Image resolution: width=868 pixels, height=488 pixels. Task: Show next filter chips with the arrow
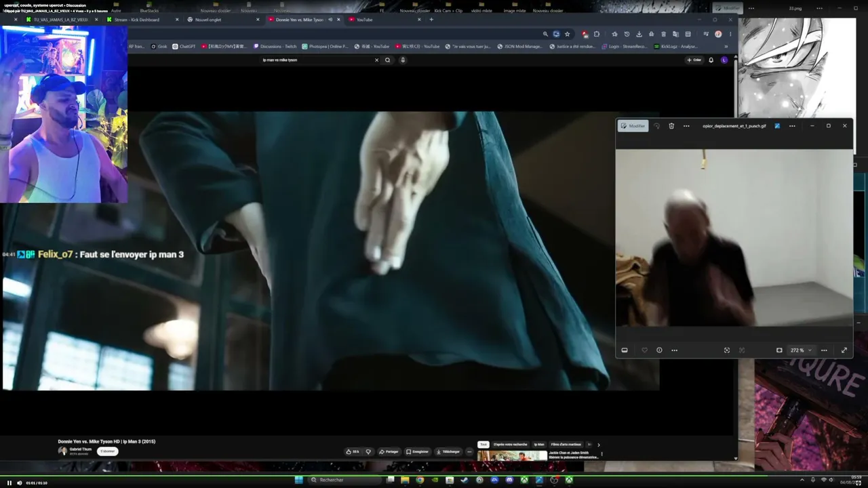(x=598, y=445)
